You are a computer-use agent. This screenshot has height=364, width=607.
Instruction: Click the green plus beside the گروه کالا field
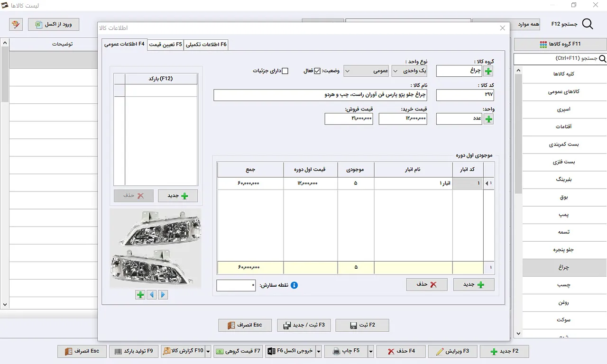(488, 71)
